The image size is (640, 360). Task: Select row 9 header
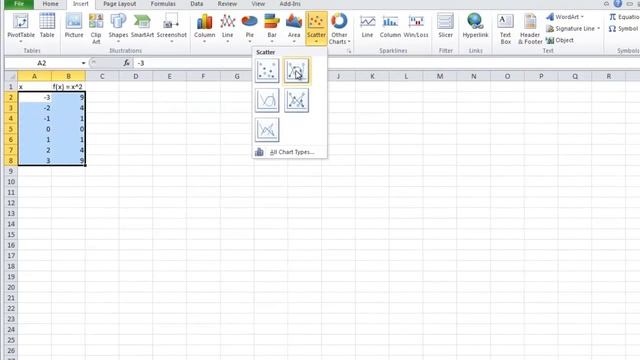tap(11, 171)
